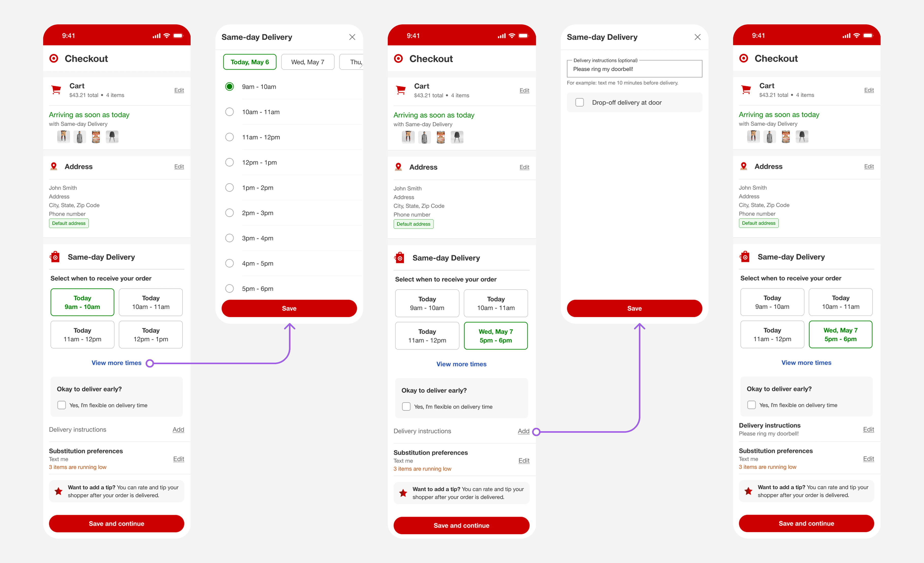Expand View more times in first screen

pyautogui.click(x=116, y=363)
